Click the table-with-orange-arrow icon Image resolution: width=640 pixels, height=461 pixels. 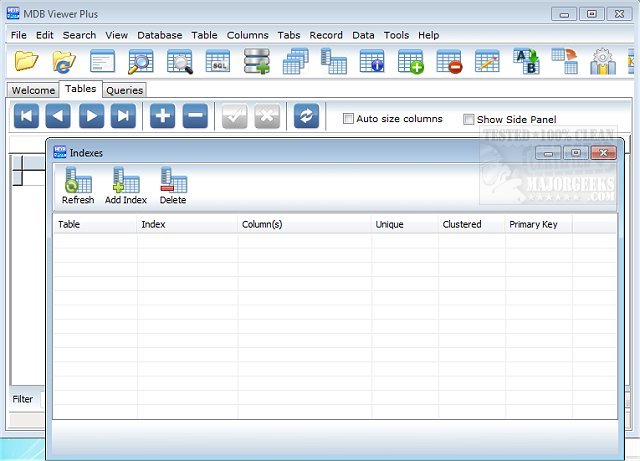coord(564,61)
